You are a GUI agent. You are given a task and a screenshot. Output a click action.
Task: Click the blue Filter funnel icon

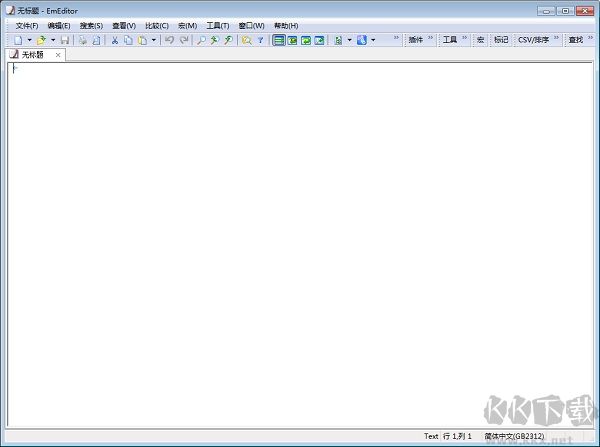coord(261,40)
